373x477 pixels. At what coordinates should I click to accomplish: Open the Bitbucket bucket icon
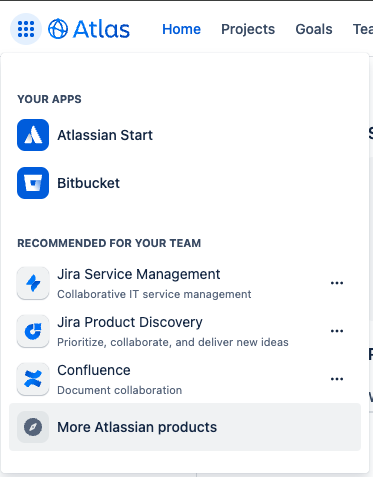tap(33, 183)
